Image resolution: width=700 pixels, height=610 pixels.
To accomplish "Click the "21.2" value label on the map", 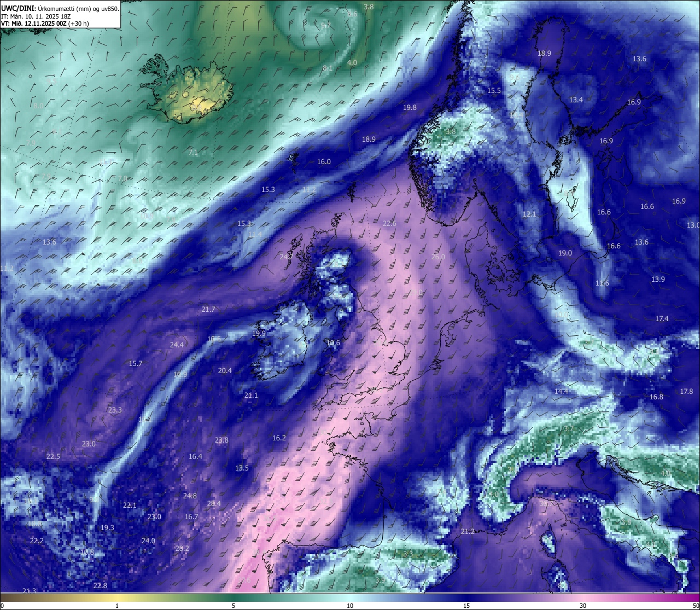I will tap(468, 532).
